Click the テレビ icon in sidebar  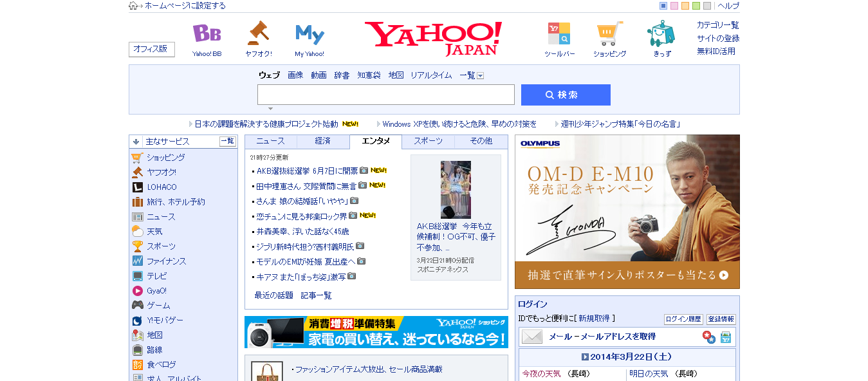tap(137, 276)
